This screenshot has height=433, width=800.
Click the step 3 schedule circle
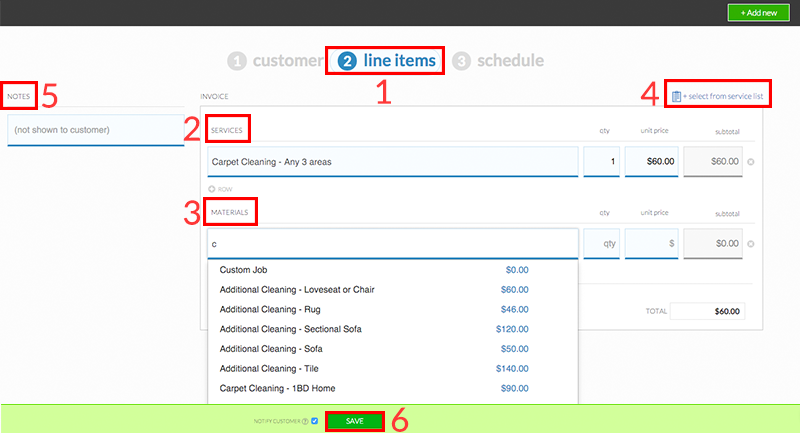click(x=461, y=61)
